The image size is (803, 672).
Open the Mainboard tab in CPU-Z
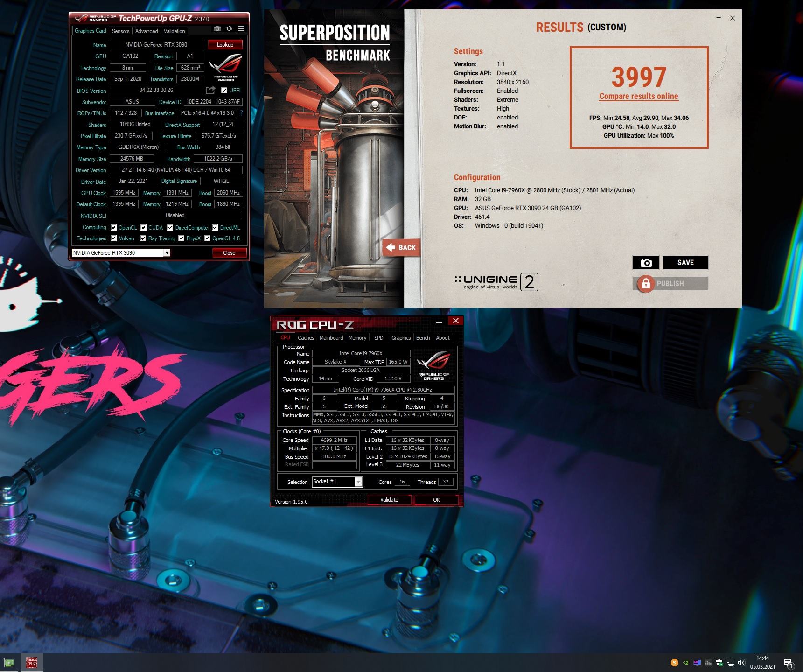331,338
